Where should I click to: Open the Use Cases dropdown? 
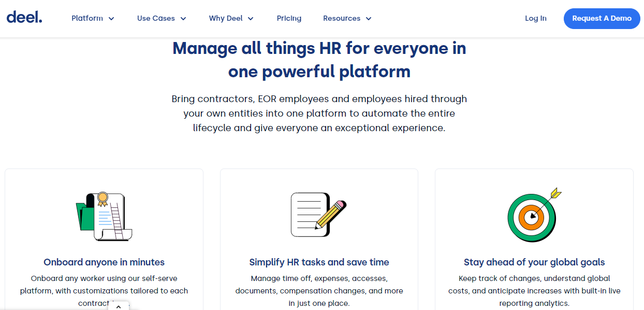click(161, 18)
